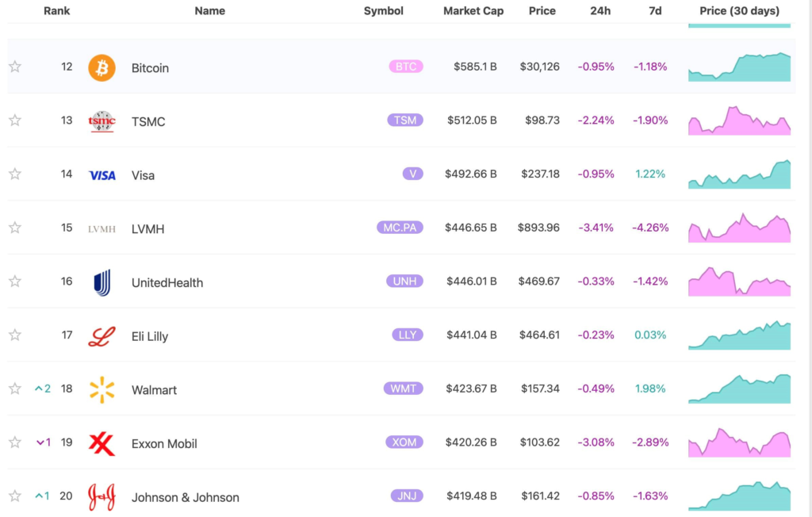Sort table by 7d column header

coord(655,11)
